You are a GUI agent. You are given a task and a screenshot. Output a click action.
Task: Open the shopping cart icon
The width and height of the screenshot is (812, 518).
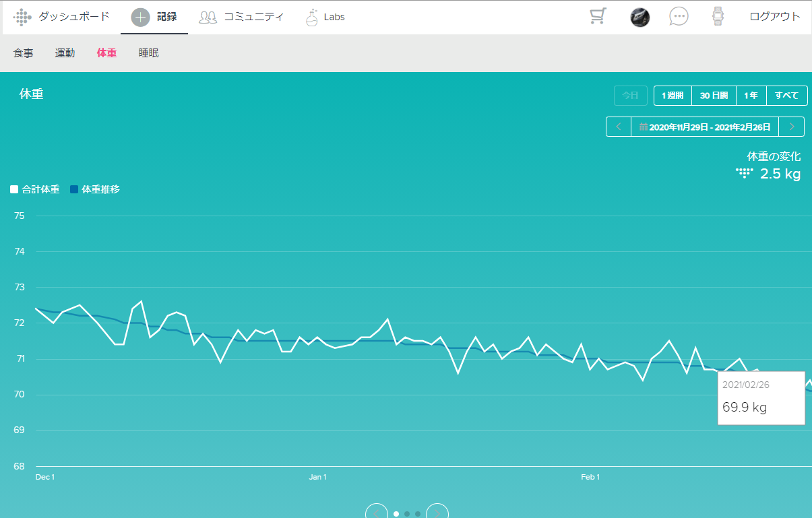click(x=597, y=17)
